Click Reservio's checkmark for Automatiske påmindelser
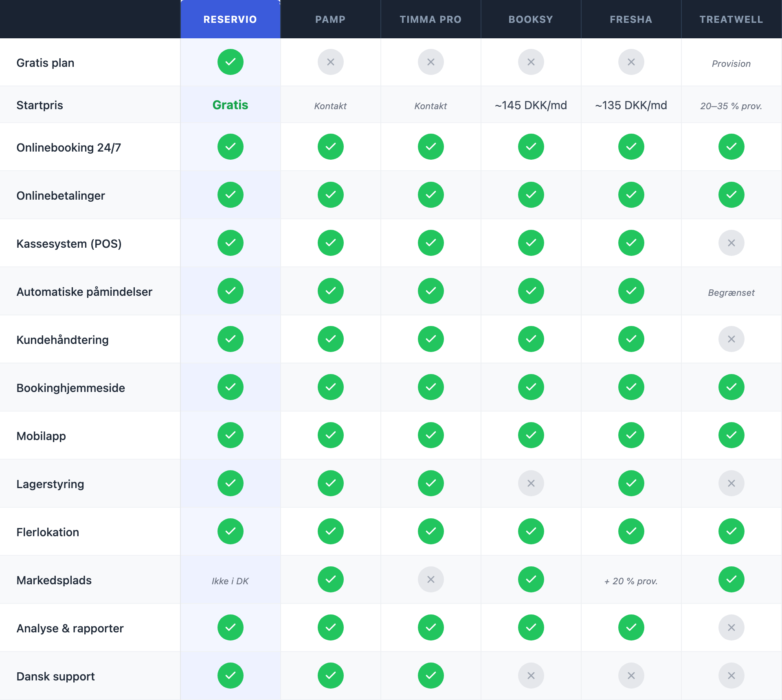782x700 pixels. (x=231, y=291)
